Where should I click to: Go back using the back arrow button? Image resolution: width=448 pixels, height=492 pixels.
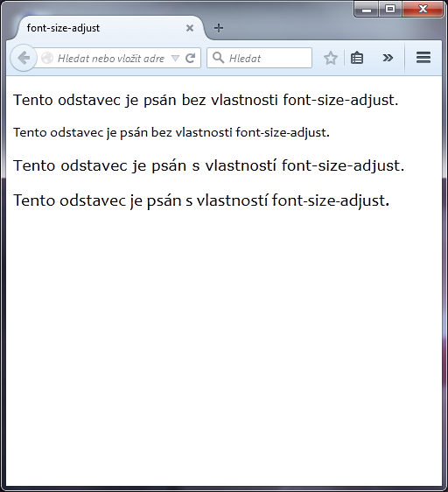point(24,58)
